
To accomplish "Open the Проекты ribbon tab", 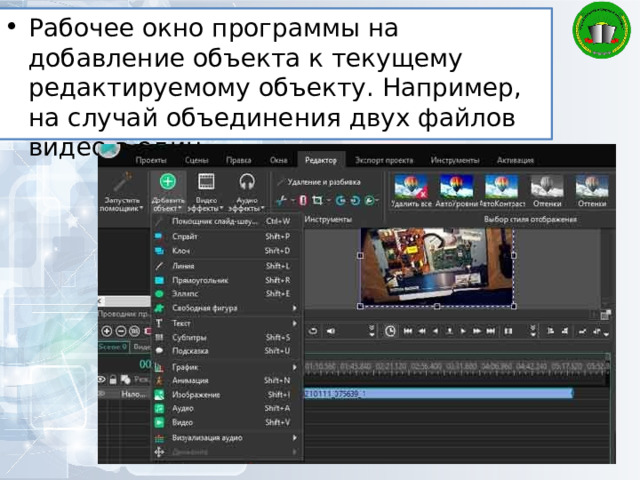I will click(x=151, y=160).
